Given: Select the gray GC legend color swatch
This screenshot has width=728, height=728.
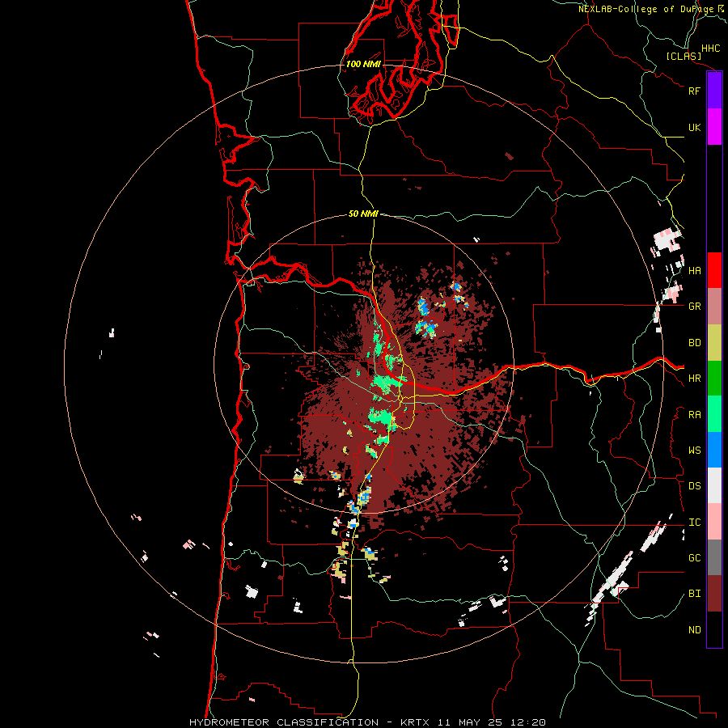Looking at the screenshot, I should (714, 557).
